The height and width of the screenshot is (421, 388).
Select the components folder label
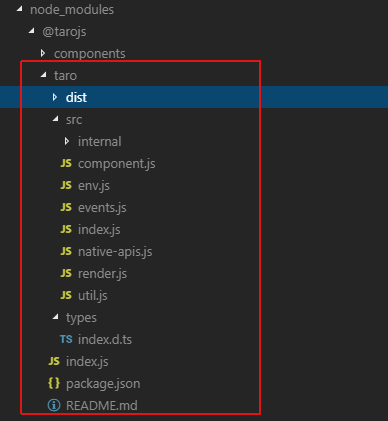point(90,54)
